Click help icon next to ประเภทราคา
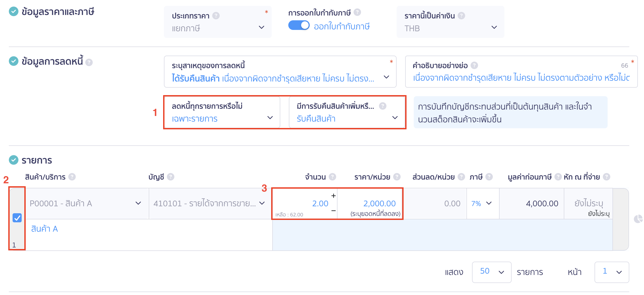This screenshot has width=644, height=295. [216, 16]
